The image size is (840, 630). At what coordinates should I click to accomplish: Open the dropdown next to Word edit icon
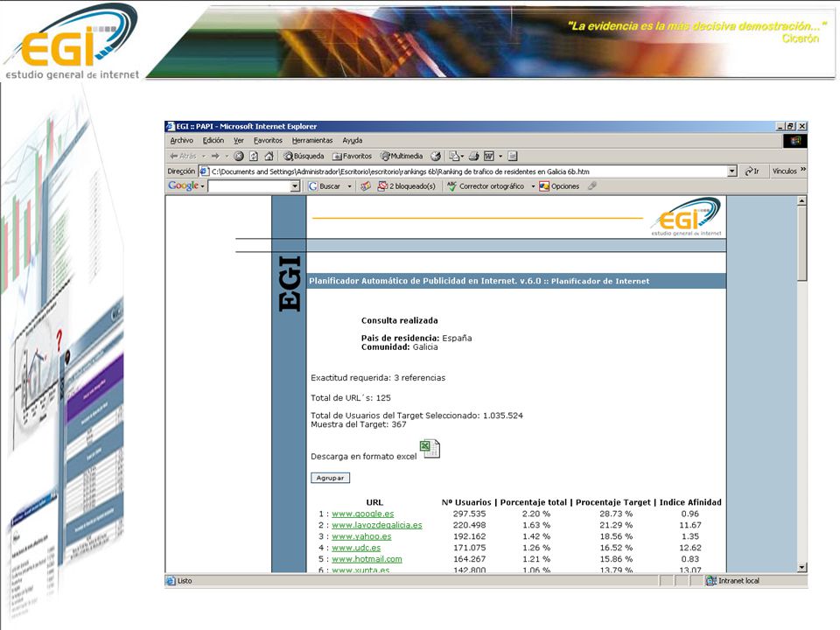coord(500,157)
